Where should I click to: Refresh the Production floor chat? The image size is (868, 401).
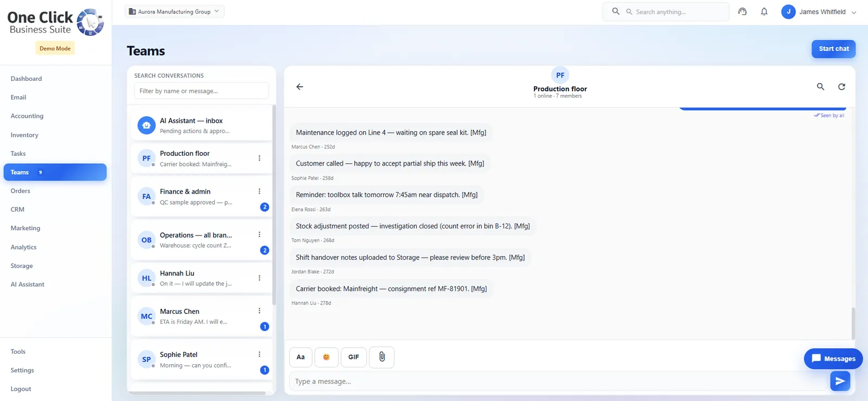click(x=841, y=87)
